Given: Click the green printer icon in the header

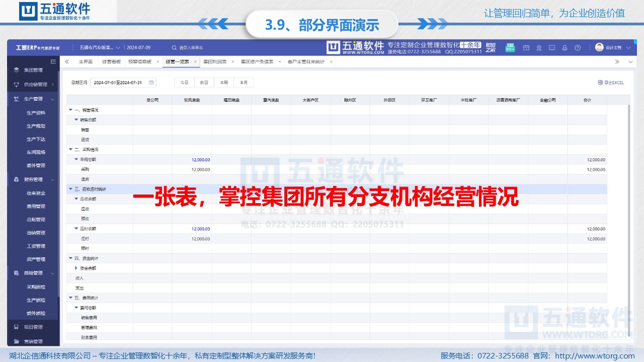Looking at the screenshot, I should (x=510, y=47).
